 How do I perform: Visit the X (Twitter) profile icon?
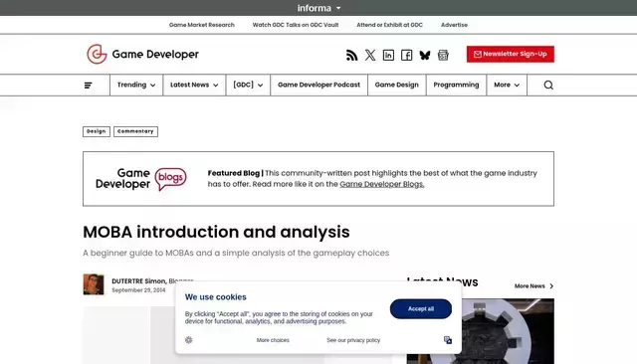[x=370, y=55]
